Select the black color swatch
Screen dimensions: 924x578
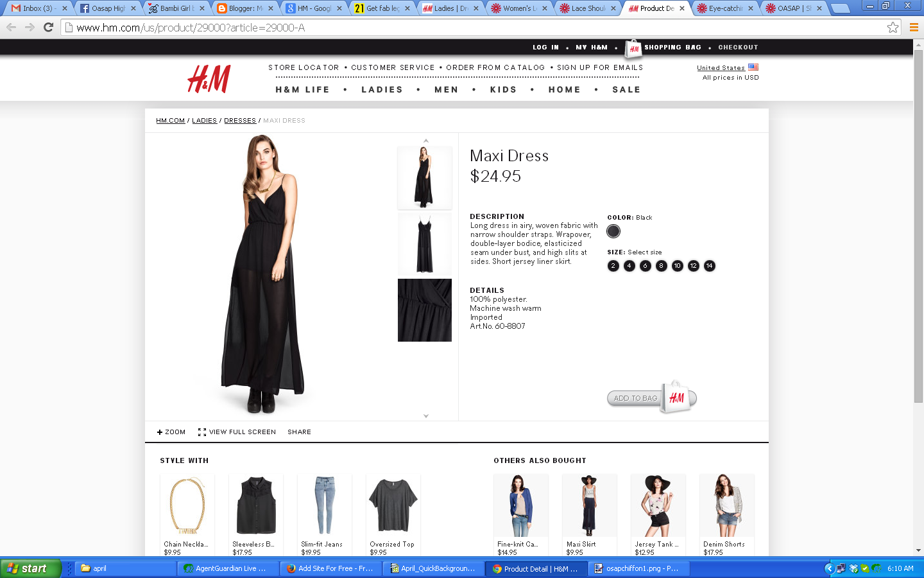pyautogui.click(x=613, y=231)
